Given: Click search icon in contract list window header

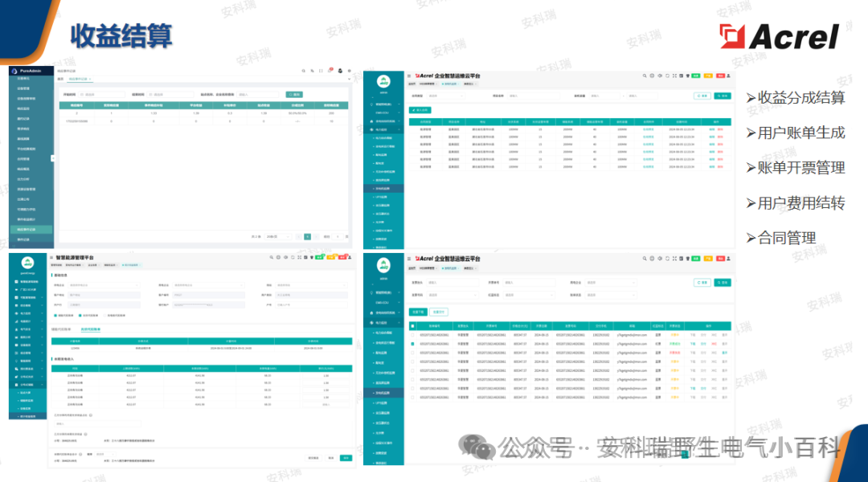Looking at the screenshot, I should point(645,76).
